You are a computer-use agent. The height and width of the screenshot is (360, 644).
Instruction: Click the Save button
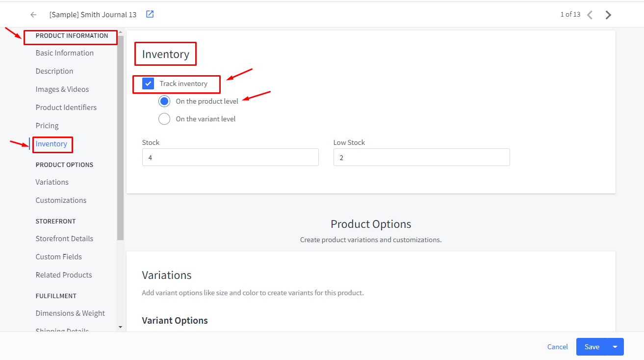[x=592, y=347]
